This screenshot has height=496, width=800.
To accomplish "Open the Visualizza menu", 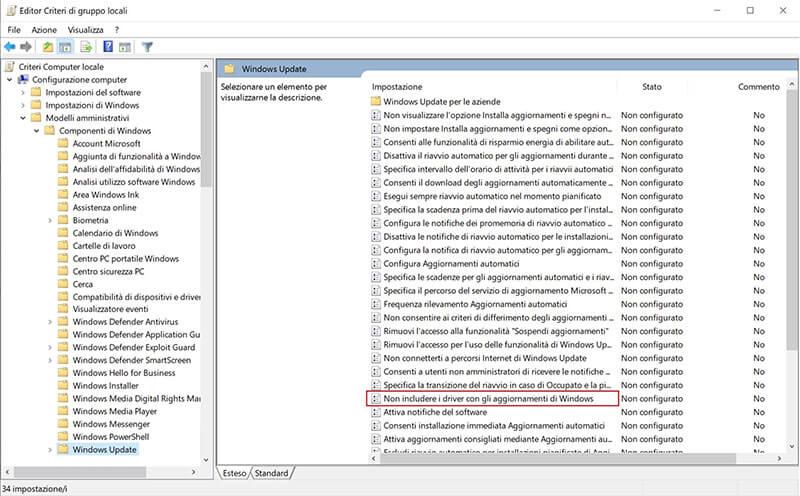I will point(85,30).
